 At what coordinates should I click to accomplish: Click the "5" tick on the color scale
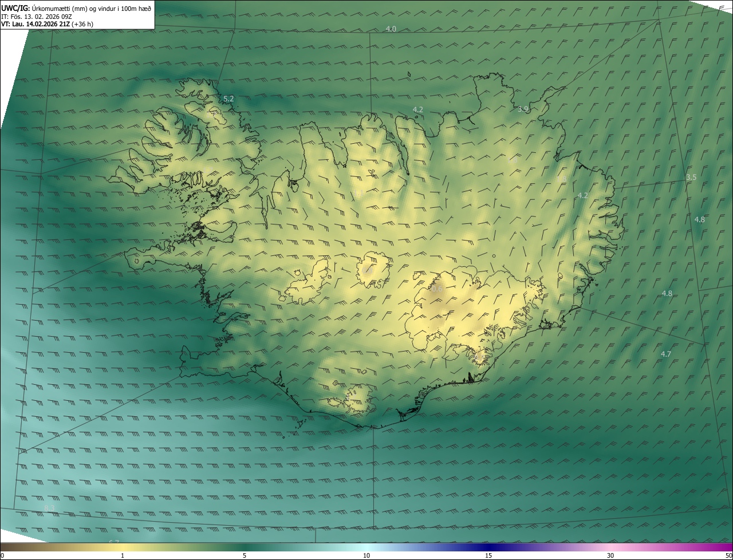pyautogui.click(x=245, y=555)
